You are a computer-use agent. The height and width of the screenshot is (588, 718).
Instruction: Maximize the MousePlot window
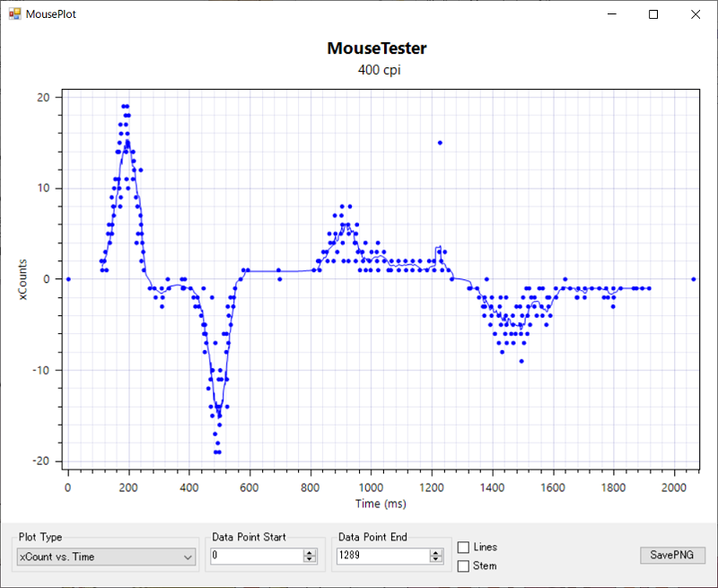coord(653,14)
